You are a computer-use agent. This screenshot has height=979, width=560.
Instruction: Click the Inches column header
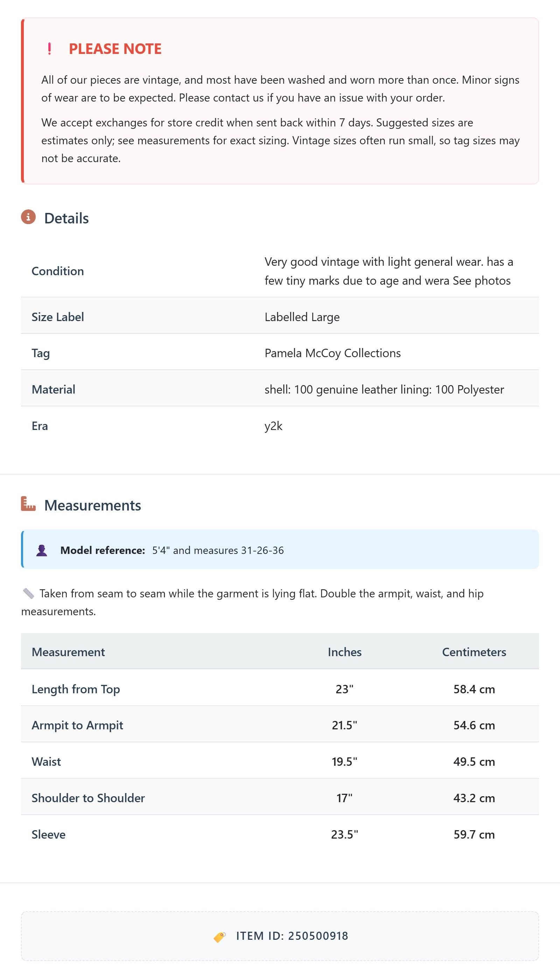pos(345,652)
